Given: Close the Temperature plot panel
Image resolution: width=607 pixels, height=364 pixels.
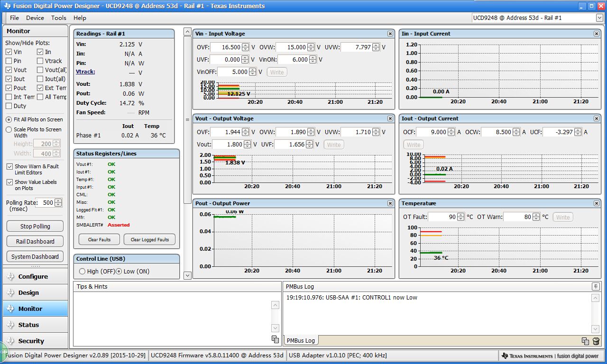Looking at the screenshot, I should pyautogui.click(x=596, y=203).
